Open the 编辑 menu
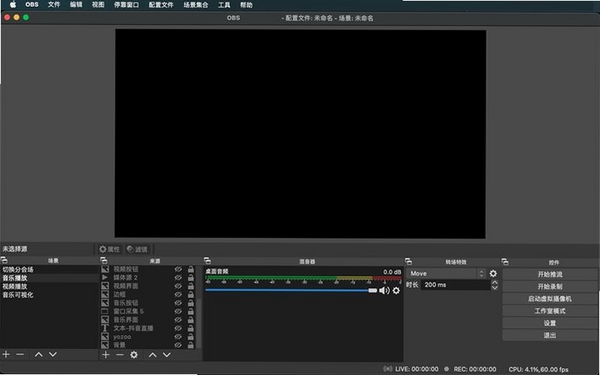Screen dimensions: 600x375 (x=76, y=5)
